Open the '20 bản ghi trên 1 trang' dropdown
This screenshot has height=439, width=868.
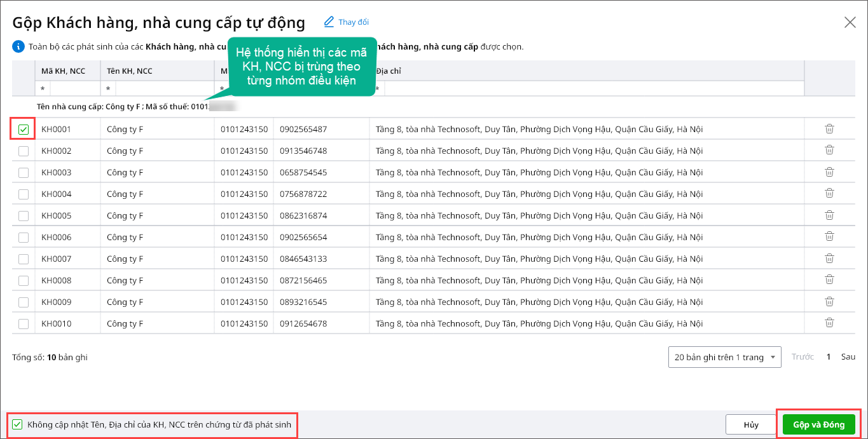tap(725, 357)
